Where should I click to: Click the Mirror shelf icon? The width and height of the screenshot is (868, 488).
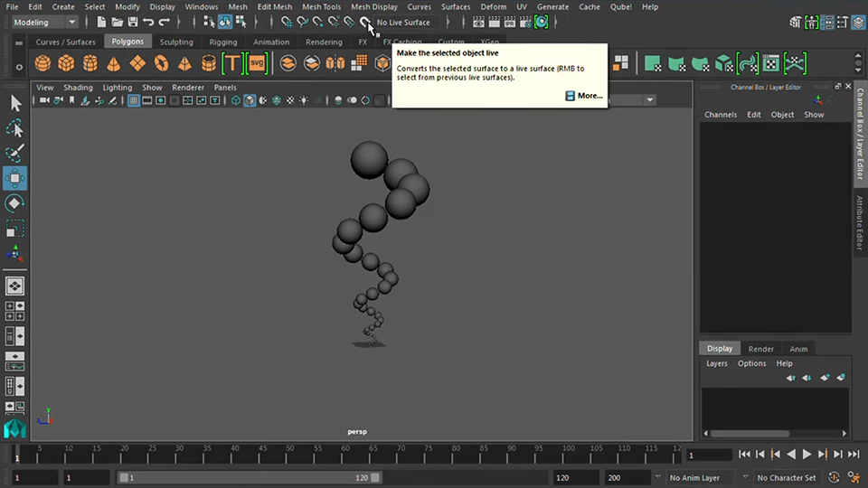(335, 63)
